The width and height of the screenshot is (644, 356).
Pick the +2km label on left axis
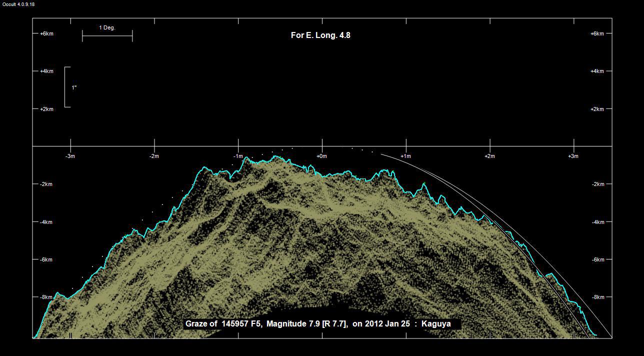click(x=46, y=109)
